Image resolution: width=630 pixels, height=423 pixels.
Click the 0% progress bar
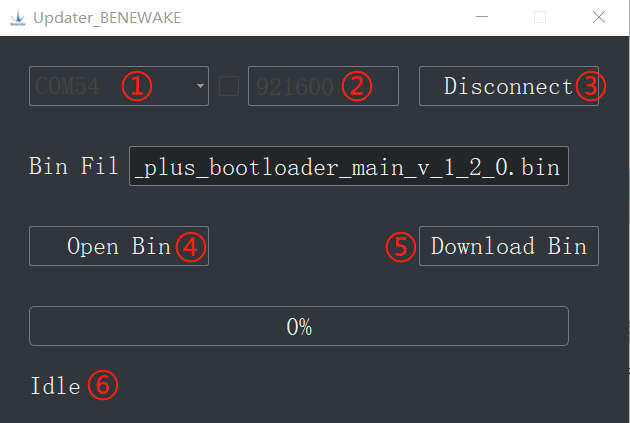pyautogui.click(x=299, y=326)
